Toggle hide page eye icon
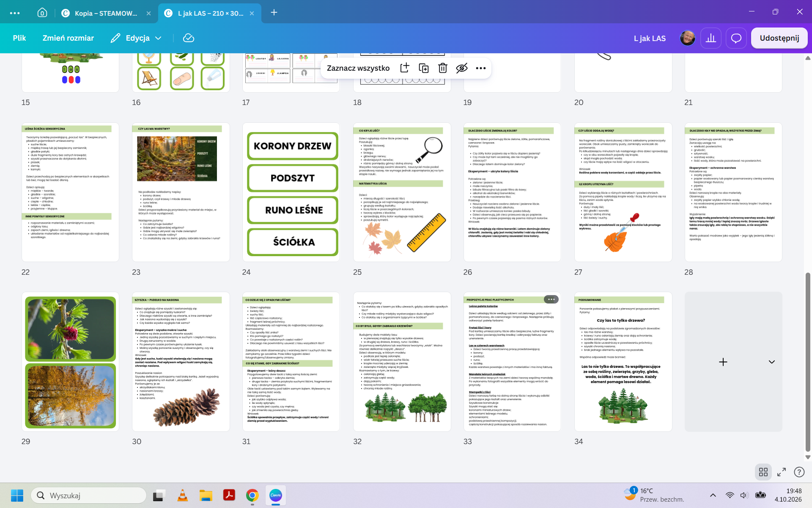The height and width of the screenshot is (508, 812). point(461,68)
